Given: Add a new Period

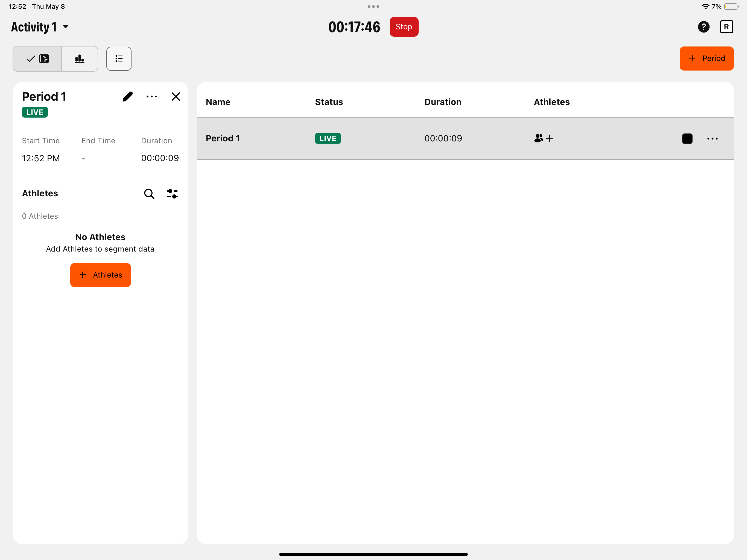Looking at the screenshot, I should coord(707,59).
